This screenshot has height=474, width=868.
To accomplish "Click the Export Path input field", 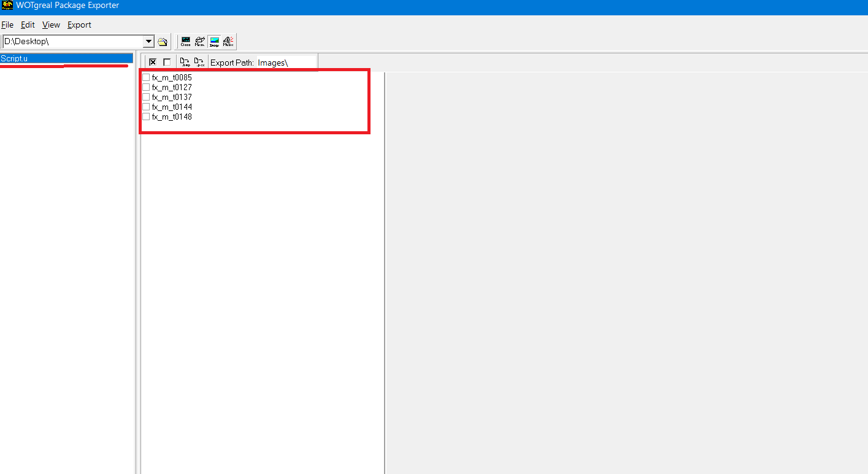I will (286, 63).
